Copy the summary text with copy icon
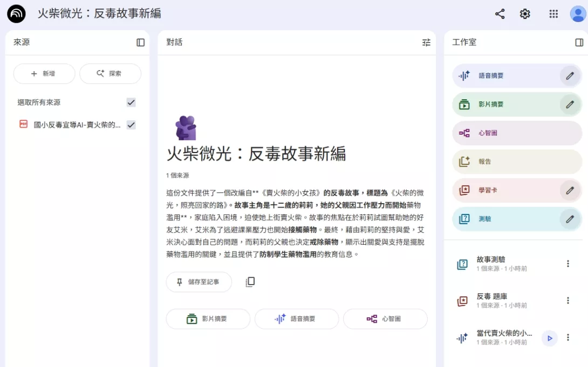The height and width of the screenshot is (367, 588). pos(250,282)
